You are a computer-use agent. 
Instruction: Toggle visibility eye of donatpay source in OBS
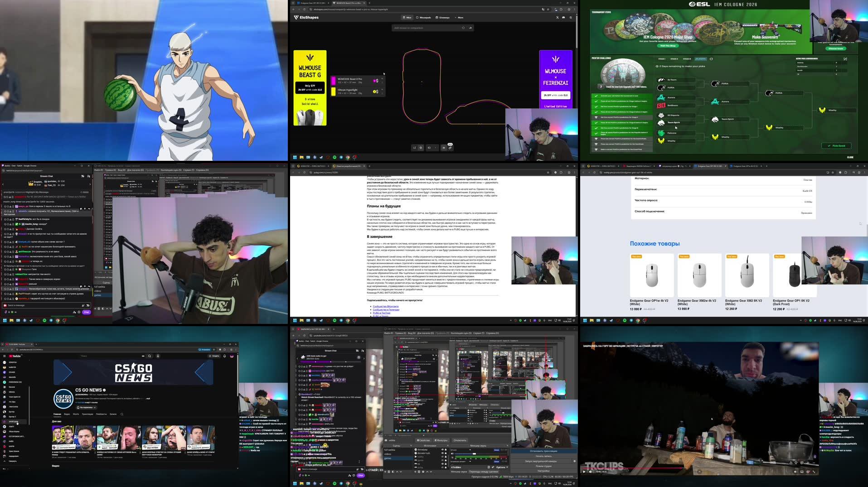(442, 449)
